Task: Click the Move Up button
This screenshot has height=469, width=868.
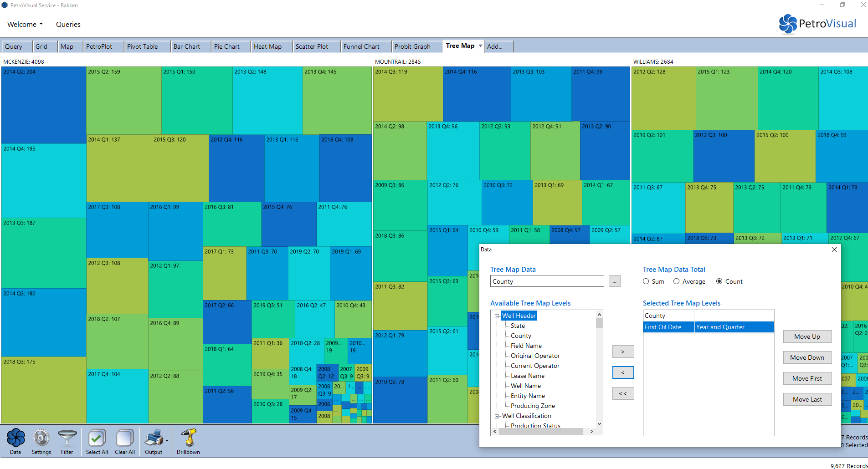Action: 807,336
